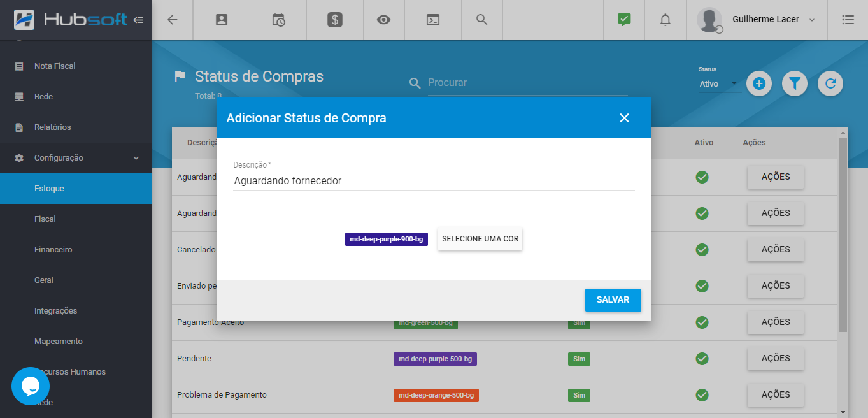The height and width of the screenshot is (418, 868).
Task: Click AÇÕES button in Problema de Pagamento row
Action: click(x=776, y=395)
